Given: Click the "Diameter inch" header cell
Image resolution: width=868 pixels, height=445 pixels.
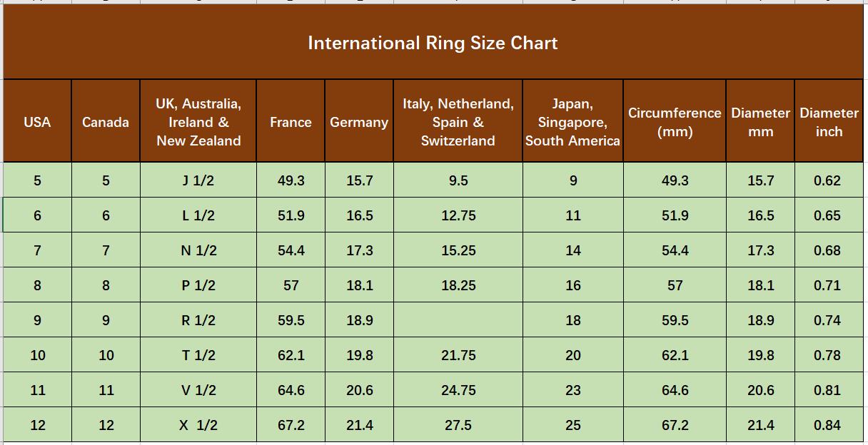Looking at the screenshot, I should click(829, 122).
